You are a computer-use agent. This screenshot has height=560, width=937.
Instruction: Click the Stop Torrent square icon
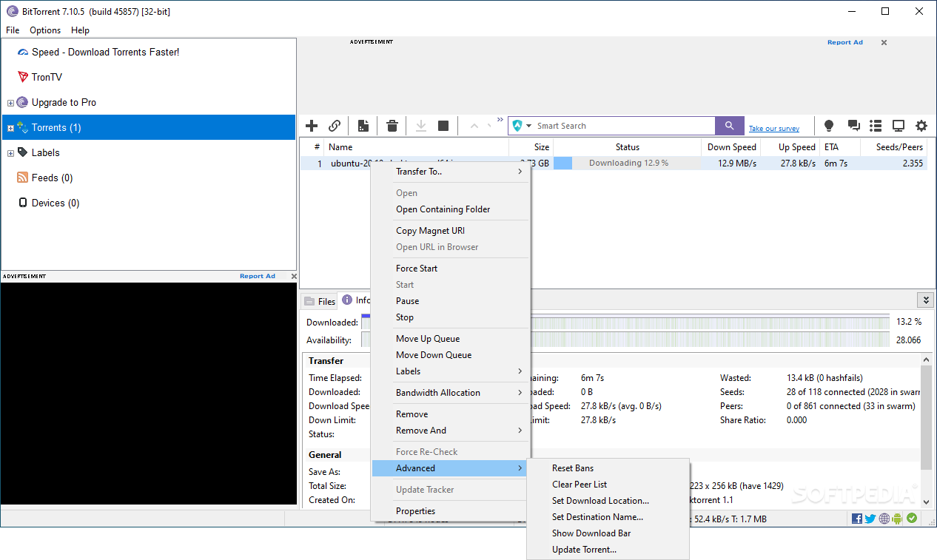(443, 126)
